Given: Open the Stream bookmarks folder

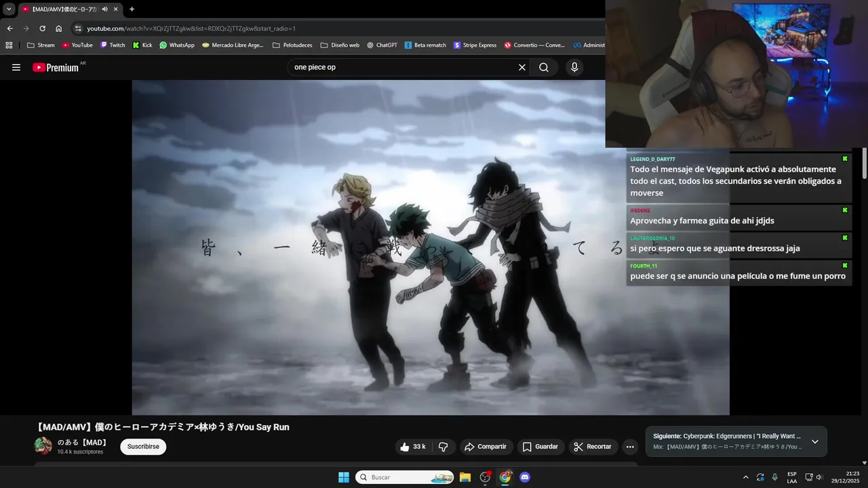Looking at the screenshot, I should 41,45.
